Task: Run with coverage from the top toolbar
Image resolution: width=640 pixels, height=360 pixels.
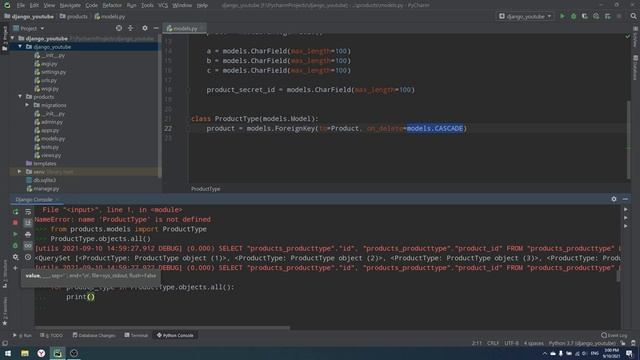Action: pos(584,16)
